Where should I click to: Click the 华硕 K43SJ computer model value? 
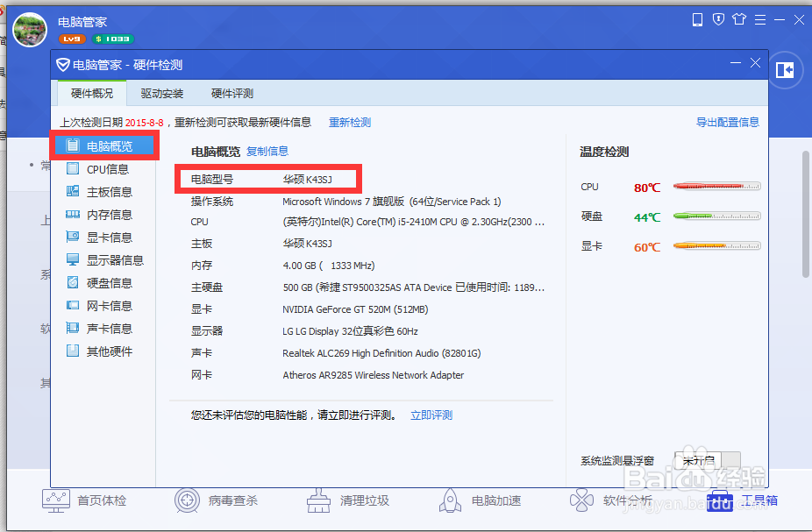[x=307, y=180]
